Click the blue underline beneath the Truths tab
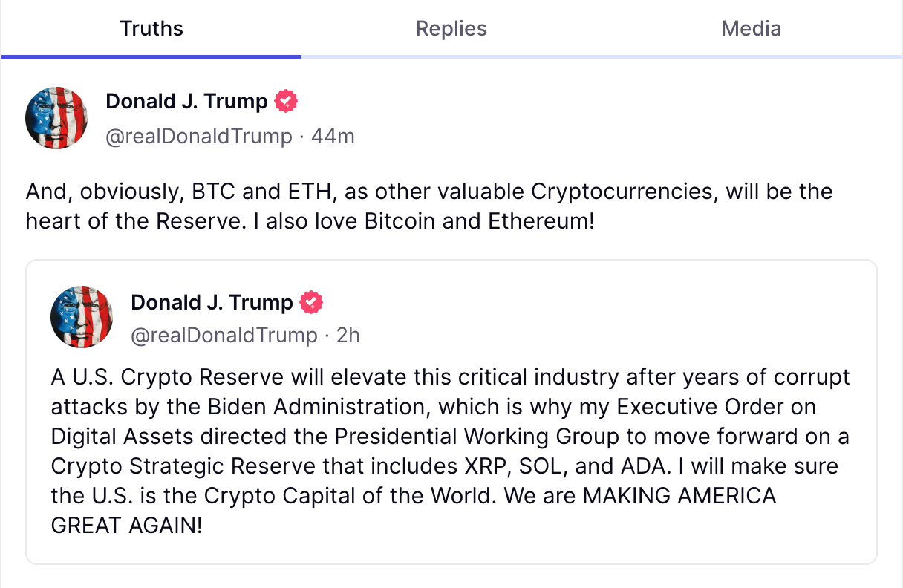 pos(151,56)
